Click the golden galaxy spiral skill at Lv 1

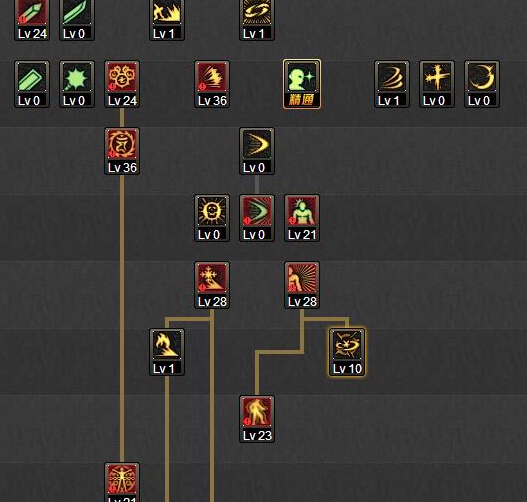click(257, 20)
